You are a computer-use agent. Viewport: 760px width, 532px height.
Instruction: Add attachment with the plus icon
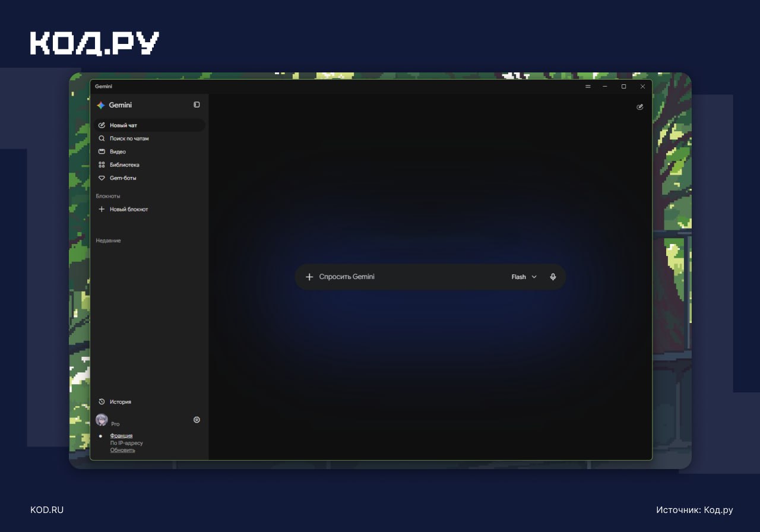click(x=309, y=277)
